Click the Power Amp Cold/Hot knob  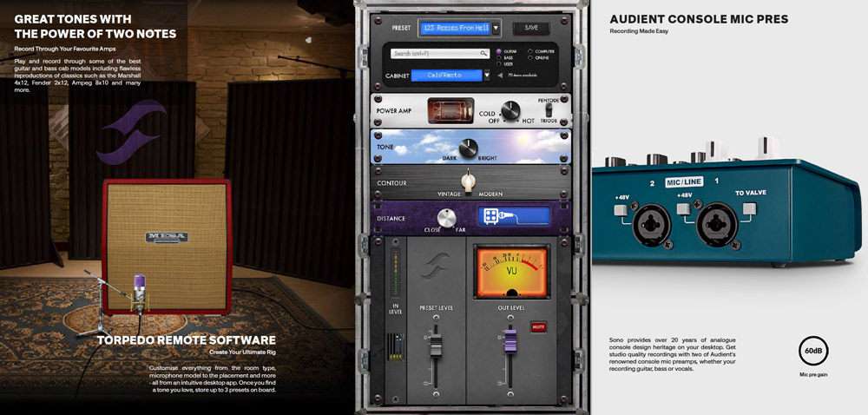tap(510, 111)
